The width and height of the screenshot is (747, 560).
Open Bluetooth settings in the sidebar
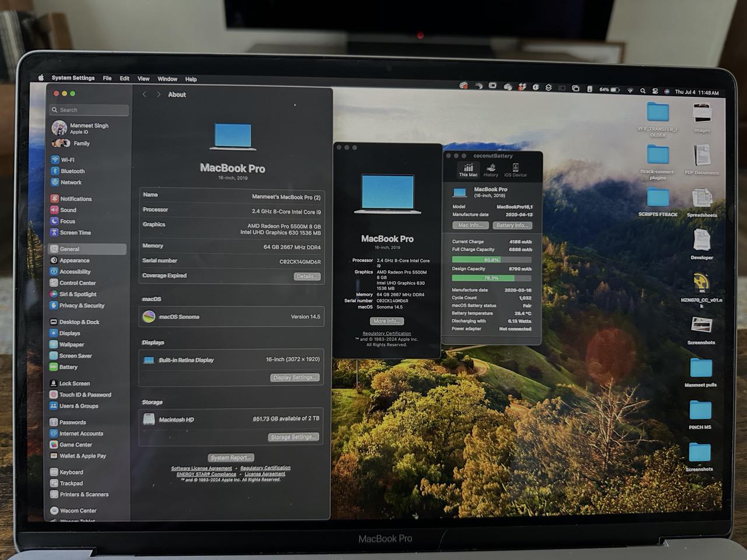coord(68,171)
